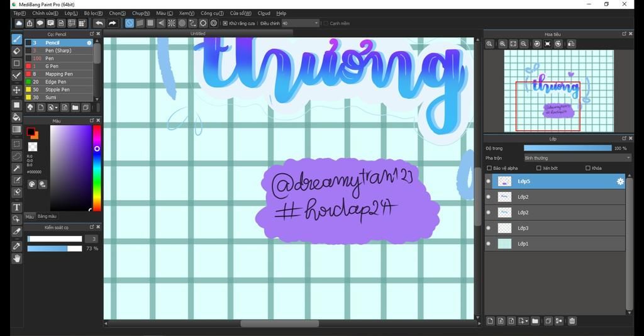Click the navigator preview thumbnail
Screen dimensions: 644x336
coord(558,91)
